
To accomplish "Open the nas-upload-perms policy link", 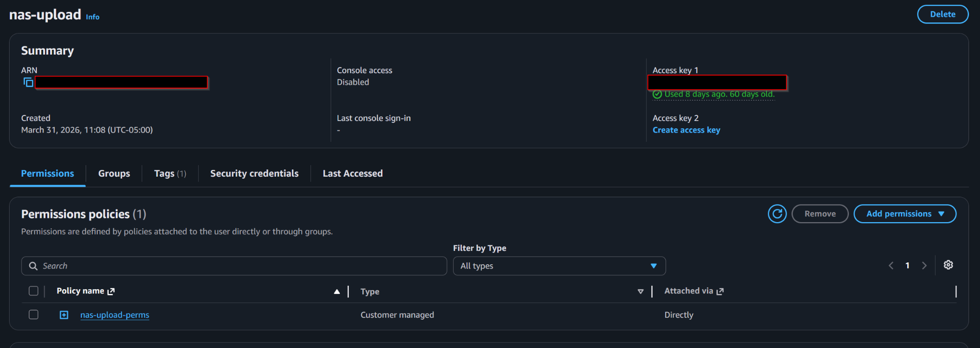I will point(115,315).
